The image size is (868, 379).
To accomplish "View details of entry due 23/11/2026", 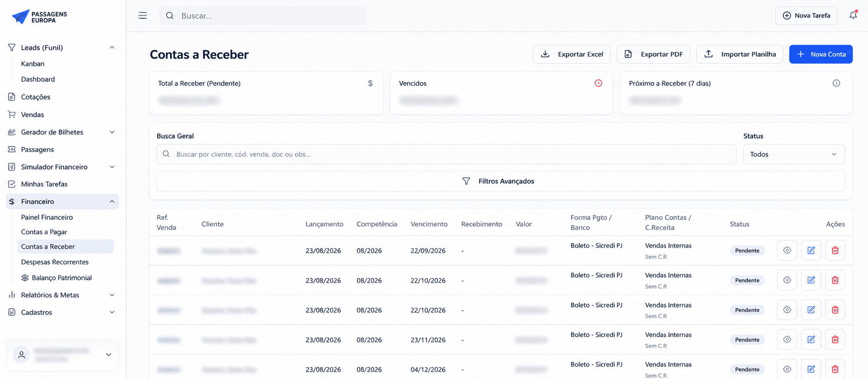I will pos(787,339).
